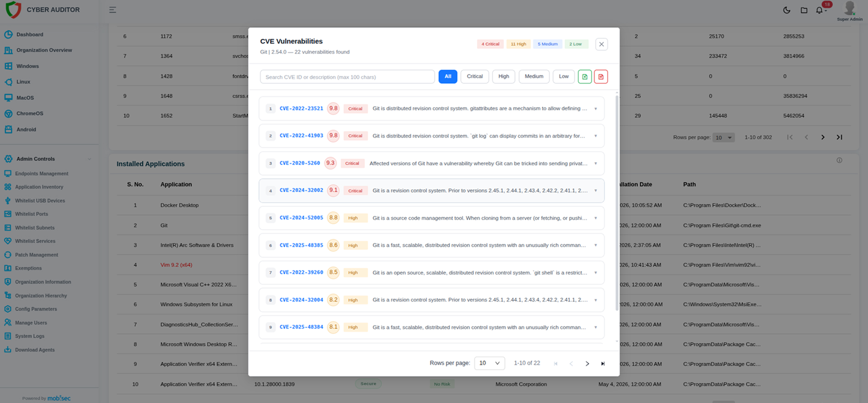Viewport: 868px width, 403px height.
Task: Click info icon beside Installed Applications
Action: pos(839,160)
